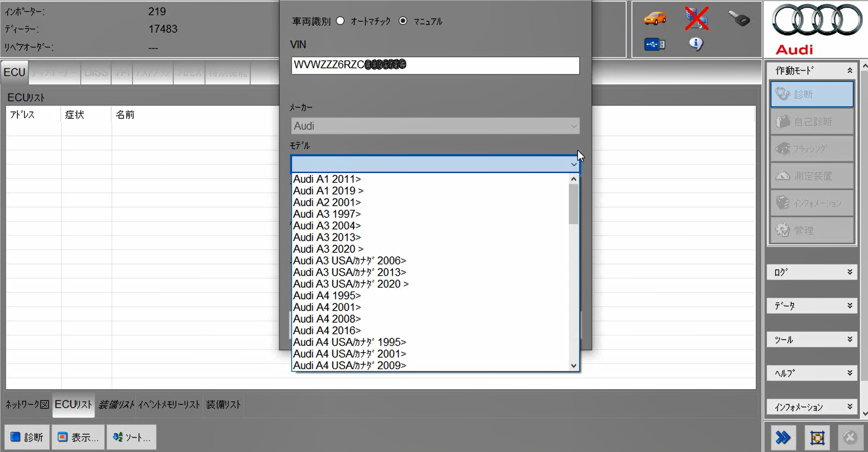The height and width of the screenshot is (452, 868).
Task: Switch to the イベントメモリーリスト tab
Action: (x=169, y=405)
